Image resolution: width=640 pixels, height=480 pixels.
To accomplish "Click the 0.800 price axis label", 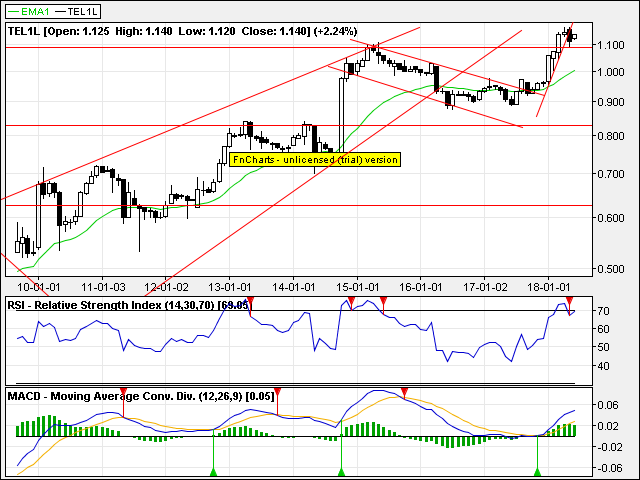I will [x=611, y=136].
